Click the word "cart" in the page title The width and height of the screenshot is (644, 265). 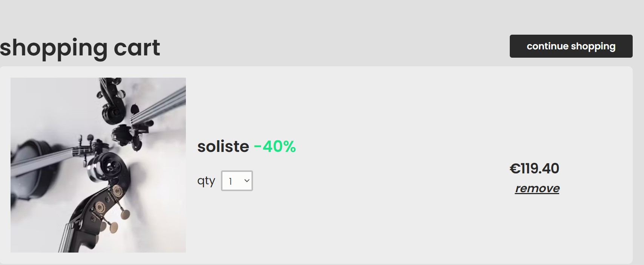click(x=137, y=48)
